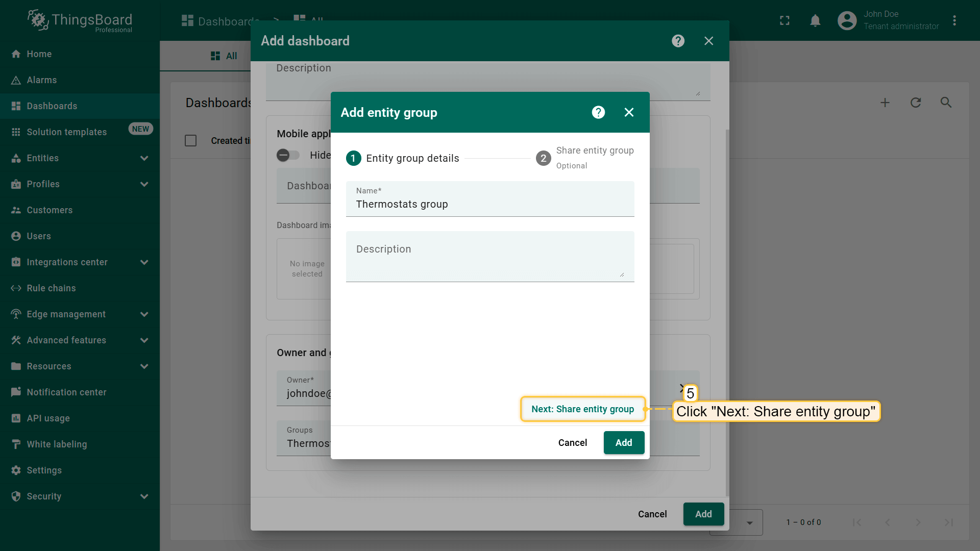Open Rule chains in sidebar
This screenshot has height=551, width=980.
(51, 288)
